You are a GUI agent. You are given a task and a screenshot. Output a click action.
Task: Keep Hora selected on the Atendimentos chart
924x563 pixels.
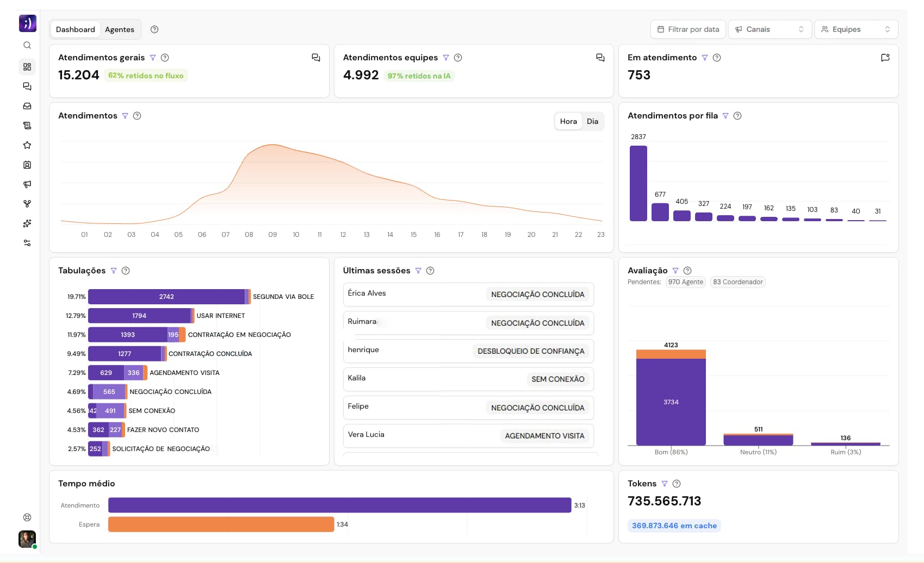tap(568, 121)
